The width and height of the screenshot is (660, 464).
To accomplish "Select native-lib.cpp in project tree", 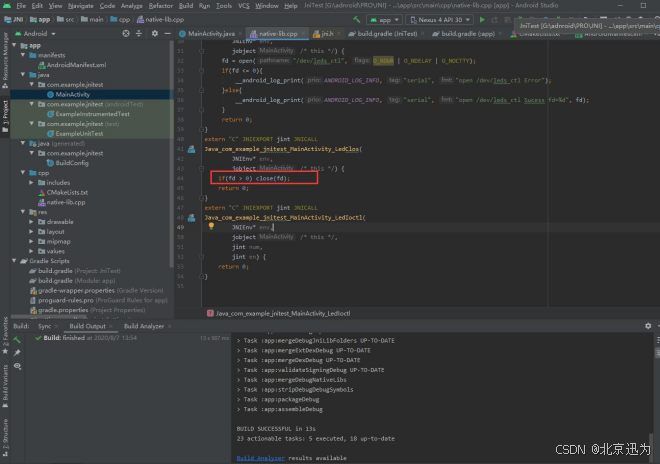I will (62, 203).
